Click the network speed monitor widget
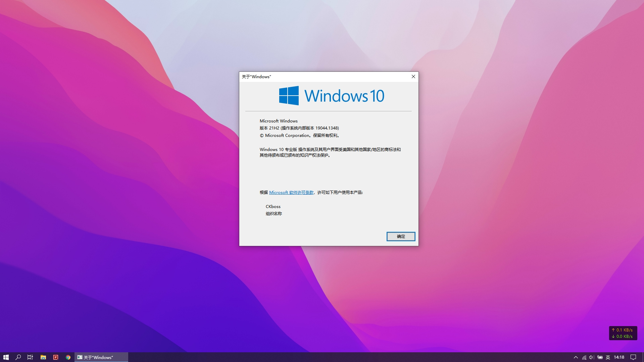 pos(623,333)
